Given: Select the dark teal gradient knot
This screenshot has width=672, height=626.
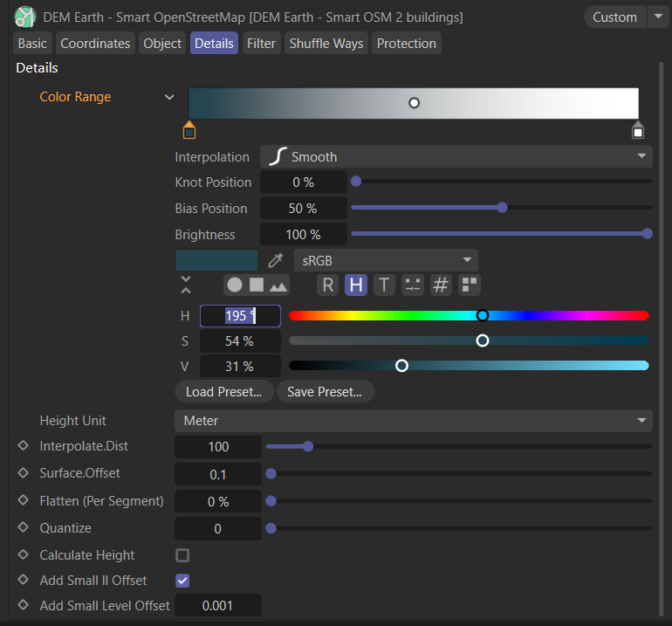Looking at the screenshot, I should 189,130.
